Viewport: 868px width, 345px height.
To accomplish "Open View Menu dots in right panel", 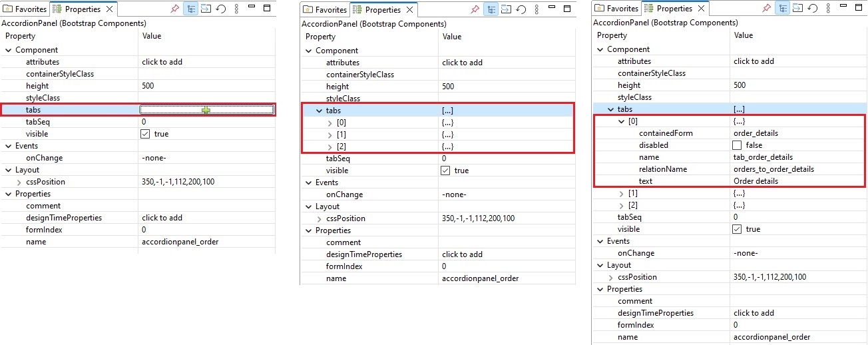I will [827, 8].
